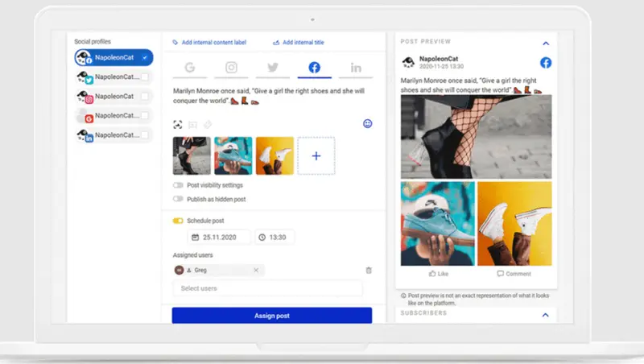
Task: Click the tag icon below post text
Action: pos(208,125)
